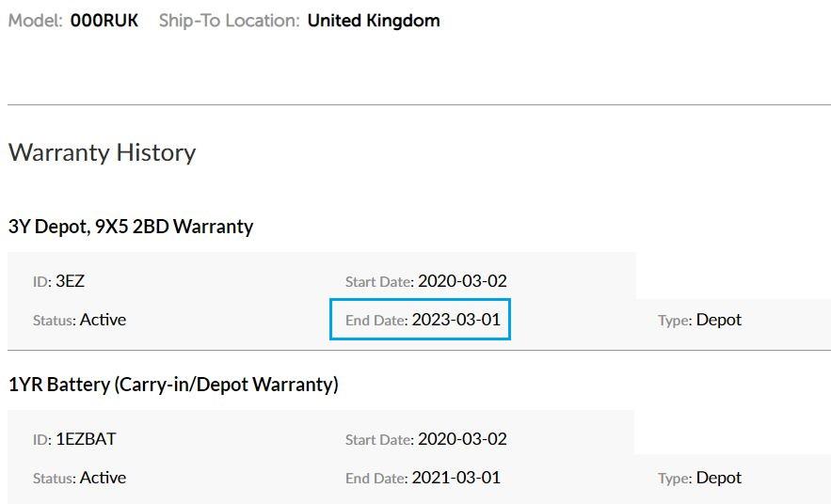
Task: Select the United Kingdom ship-to value
Action: (374, 21)
